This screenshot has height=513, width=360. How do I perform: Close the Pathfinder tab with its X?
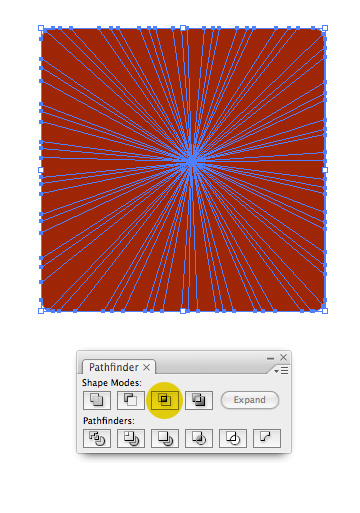pos(146,367)
